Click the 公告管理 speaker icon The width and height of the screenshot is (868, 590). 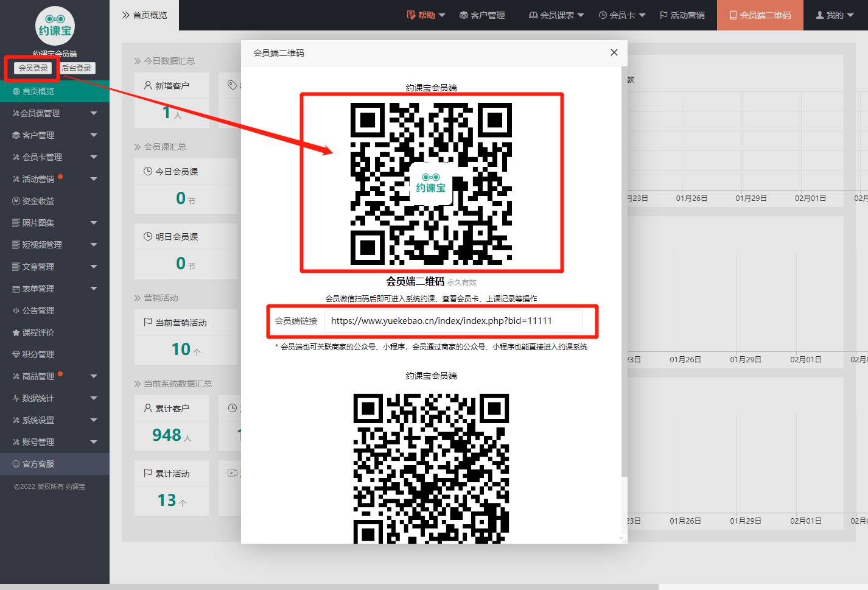point(16,311)
